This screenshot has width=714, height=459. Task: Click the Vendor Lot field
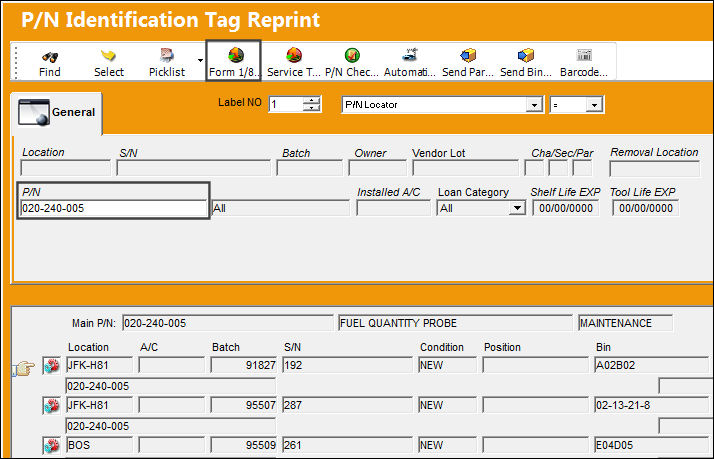465,168
